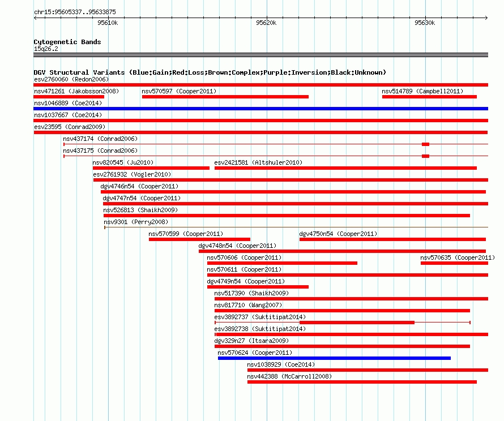
Task: Click the 95610k ruler tick label
Action: tap(108, 23)
